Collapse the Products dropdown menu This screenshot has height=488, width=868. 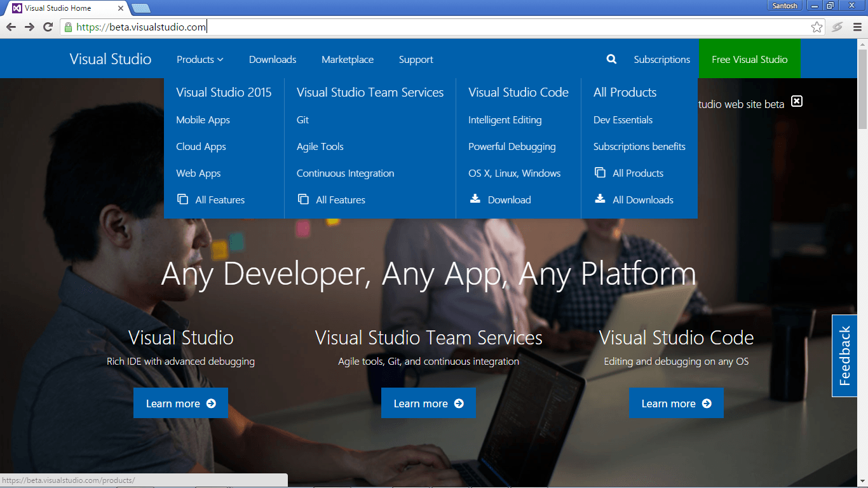(x=200, y=59)
